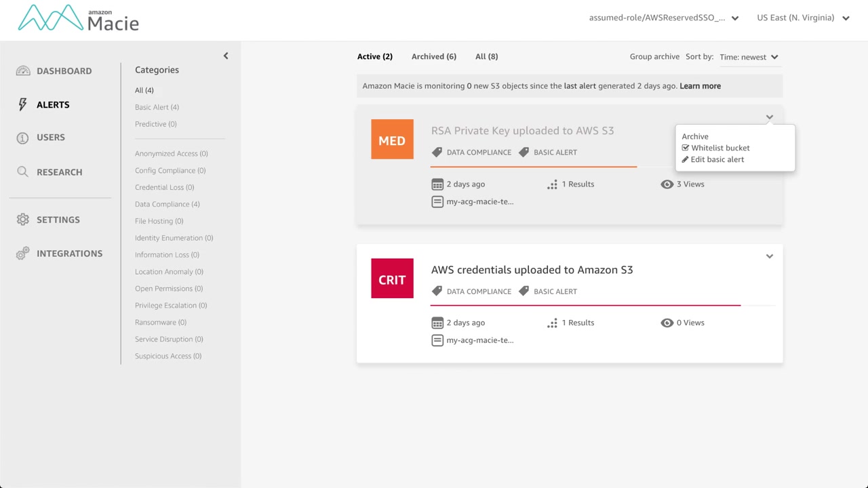The width and height of the screenshot is (868, 488).
Task: Open the US East region dropdown
Action: tap(804, 18)
